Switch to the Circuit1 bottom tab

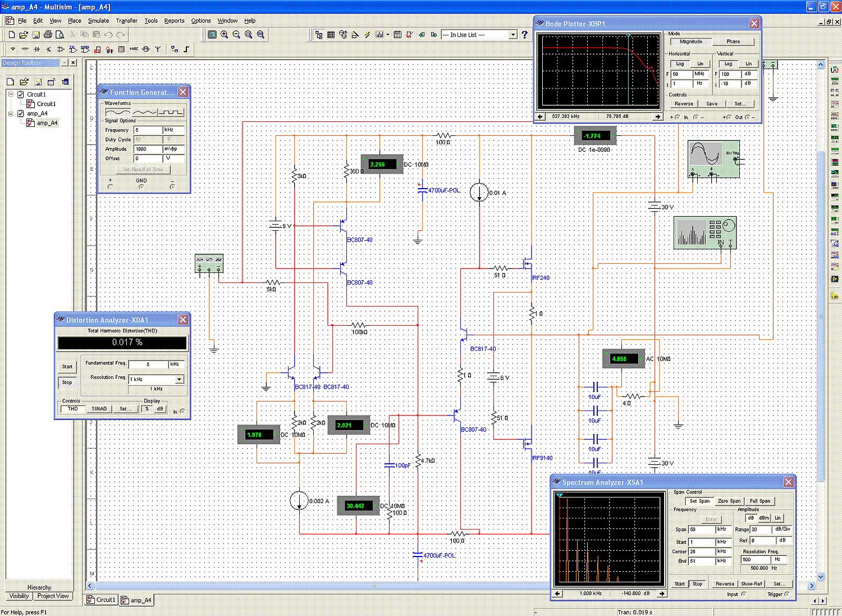(x=102, y=600)
